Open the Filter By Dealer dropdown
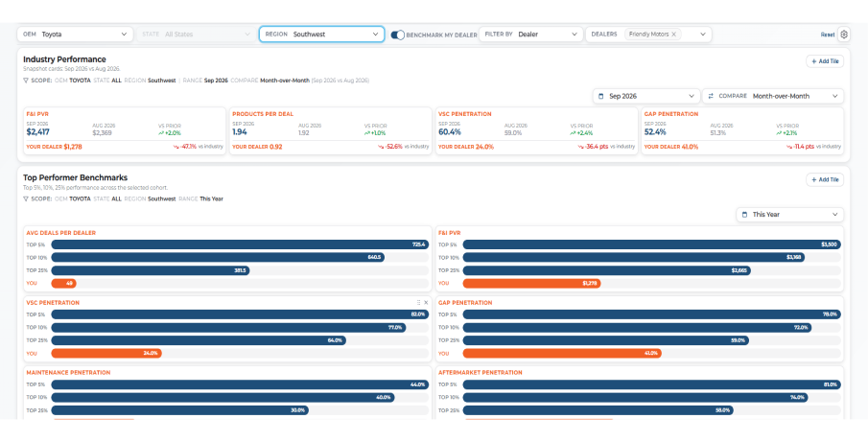The width and height of the screenshot is (868, 442). [x=531, y=35]
